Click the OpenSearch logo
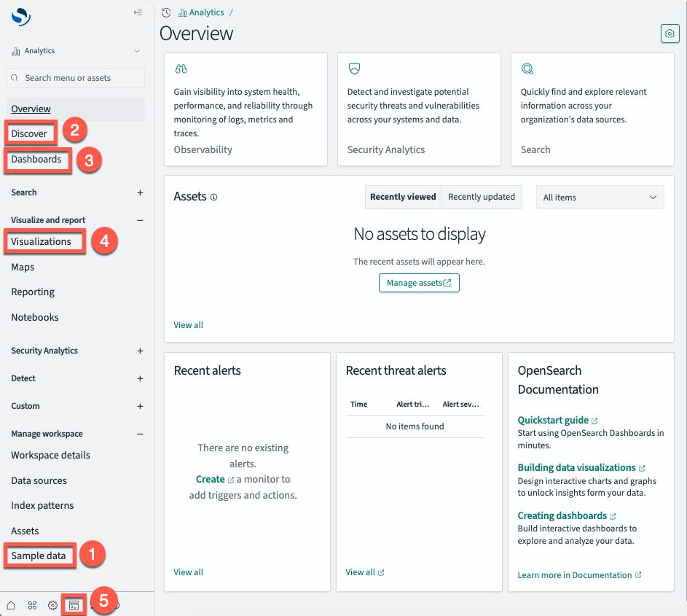This screenshot has width=687, height=616. pyautogui.click(x=20, y=17)
